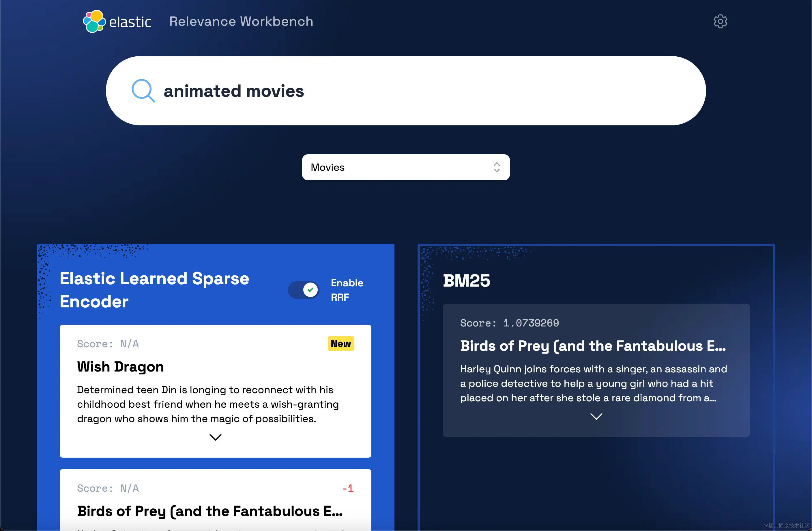Screen dimensions: 812x531
Task: Click the Birds of Prey title under BM25
Action: (x=593, y=346)
